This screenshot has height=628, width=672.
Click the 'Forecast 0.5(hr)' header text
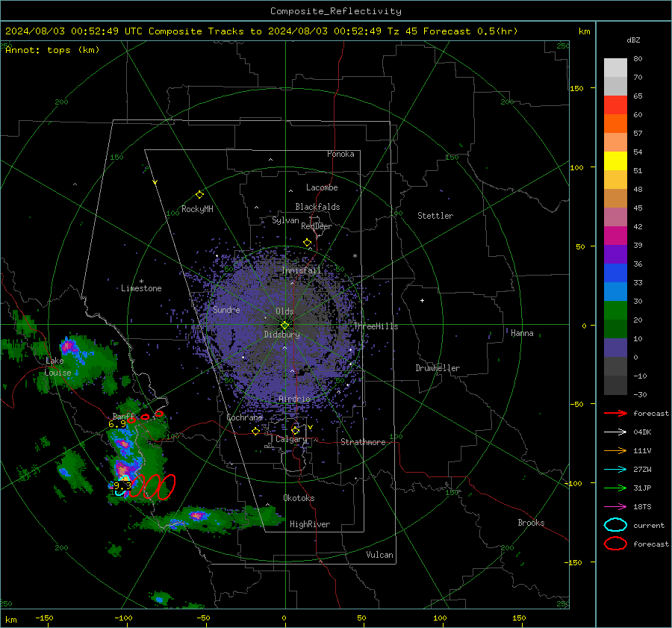pyautogui.click(x=470, y=31)
